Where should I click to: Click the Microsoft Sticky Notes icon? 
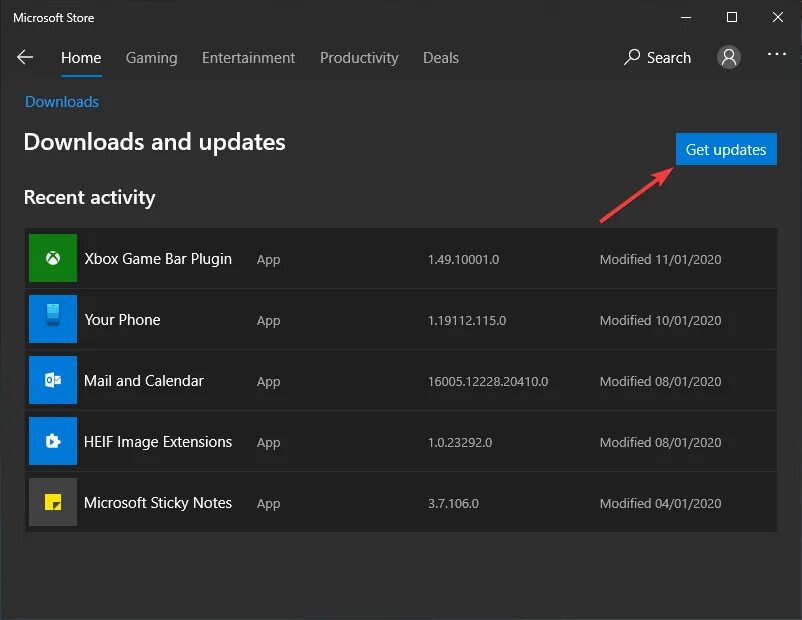pyautogui.click(x=53, y=503)
